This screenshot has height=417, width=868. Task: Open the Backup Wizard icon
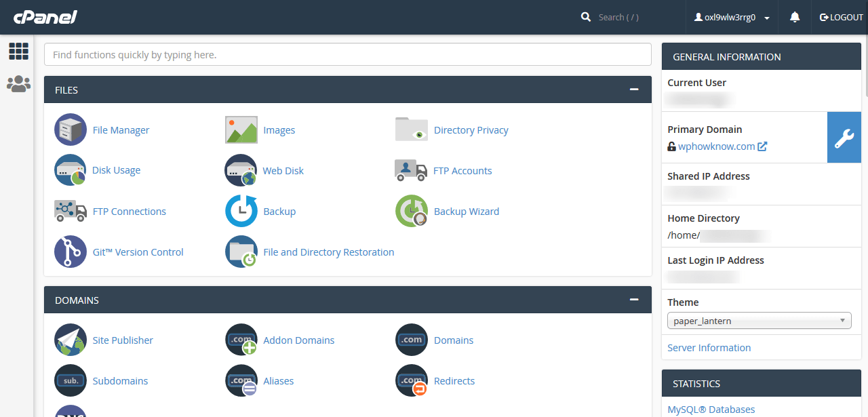pos(412,211)
